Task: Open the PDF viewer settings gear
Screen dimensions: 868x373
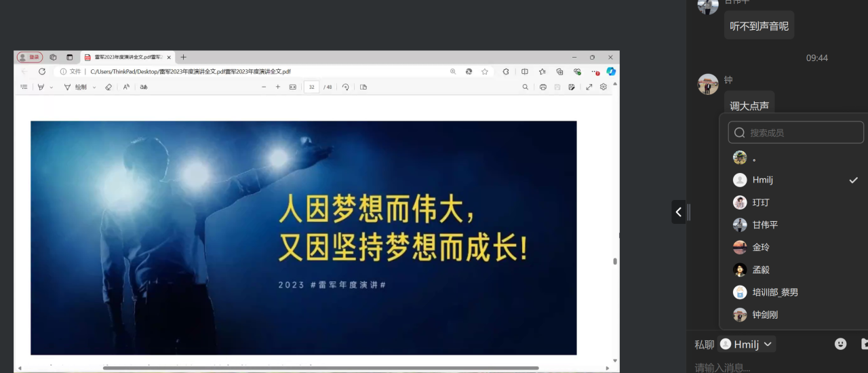Action: point(604,87)
